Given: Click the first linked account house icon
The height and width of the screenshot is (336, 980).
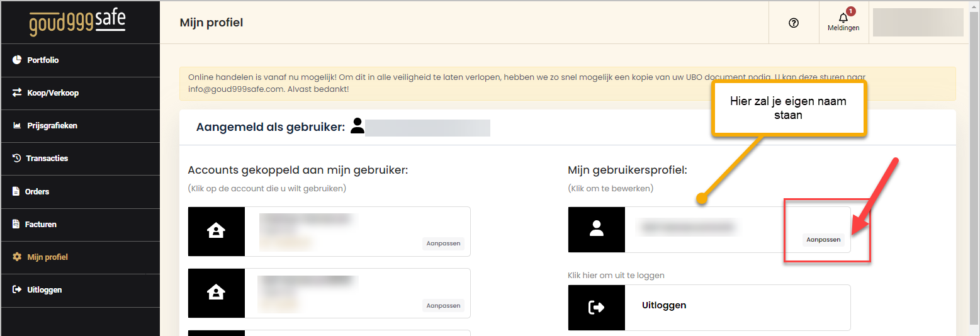Looking at the screenshot, I should point(217,232).
